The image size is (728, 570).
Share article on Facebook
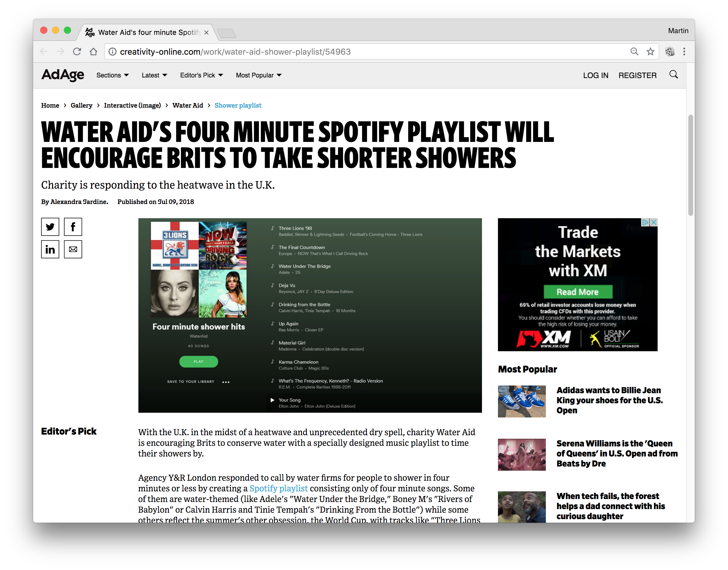pos(73,227)
